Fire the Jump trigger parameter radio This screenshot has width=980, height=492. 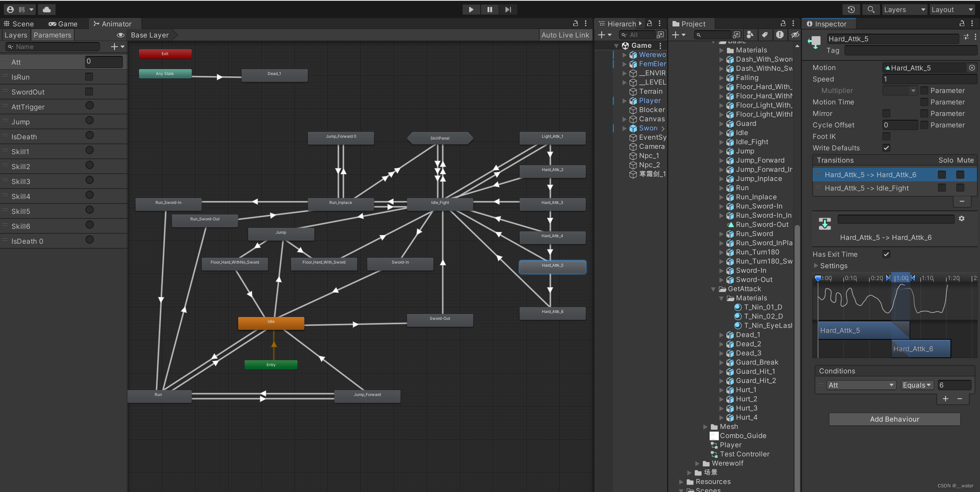click(x=90, y=121)
